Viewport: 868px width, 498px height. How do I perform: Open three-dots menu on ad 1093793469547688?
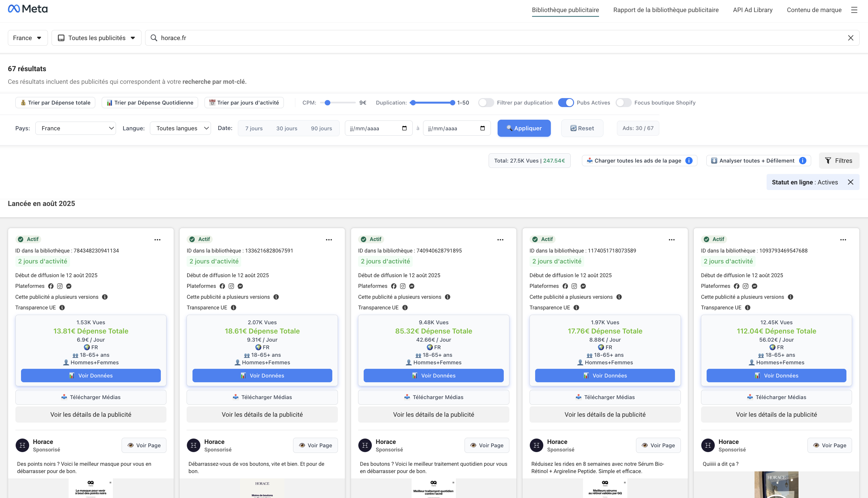pos(843,240)
